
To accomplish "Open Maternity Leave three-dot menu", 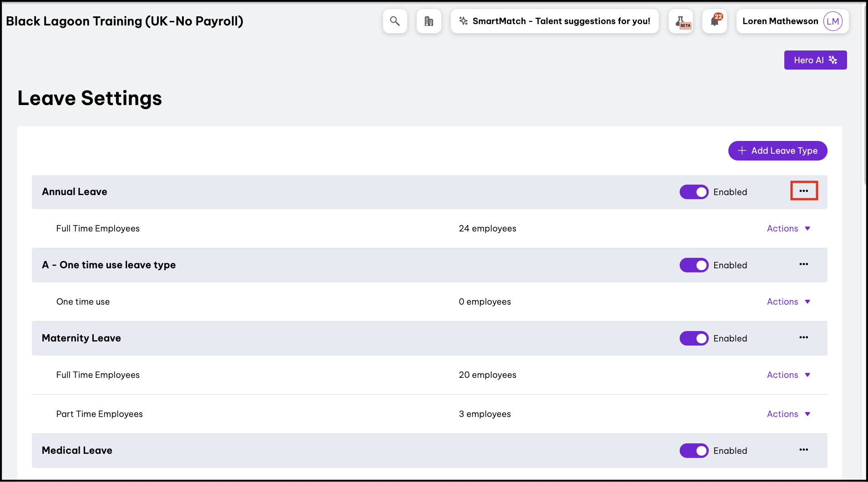I will coord(804,337).
